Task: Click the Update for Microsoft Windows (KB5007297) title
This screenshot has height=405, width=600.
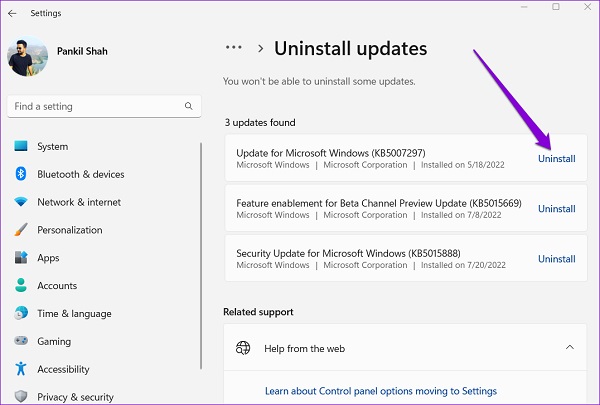Action: (x=331, y=153)
